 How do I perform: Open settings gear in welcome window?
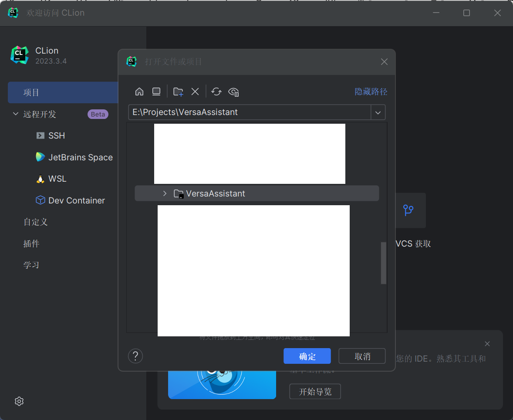point(19,401)
